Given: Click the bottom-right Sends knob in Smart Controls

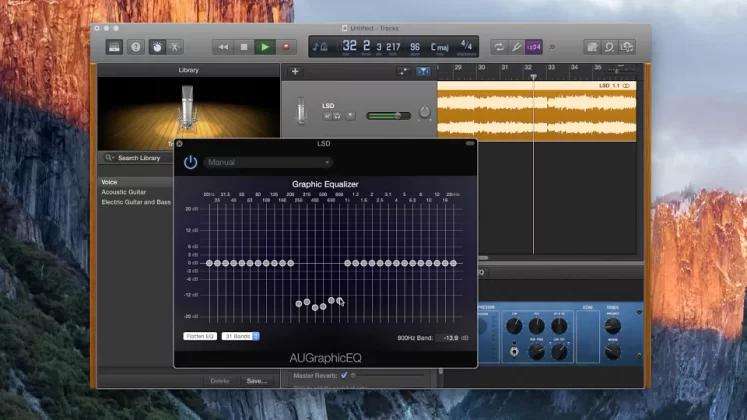Looking at the screenshot, I should (612, 352).
